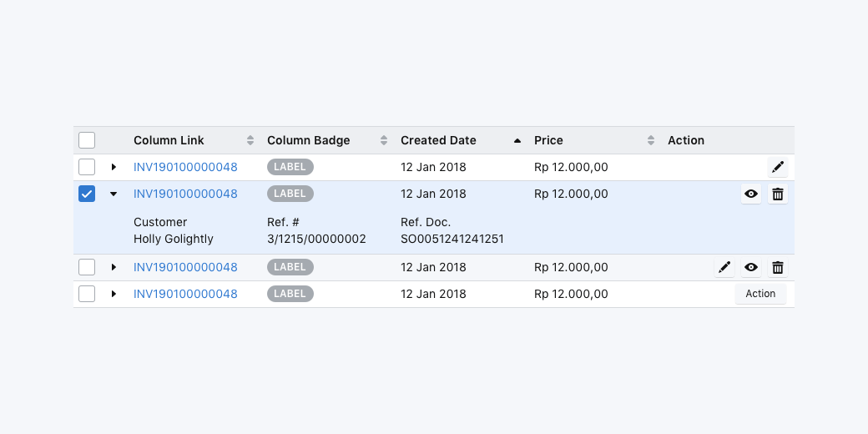Click the pencil edit icon in first row
Viewport: 868px width, 434px height.
(x=777, y=167)
